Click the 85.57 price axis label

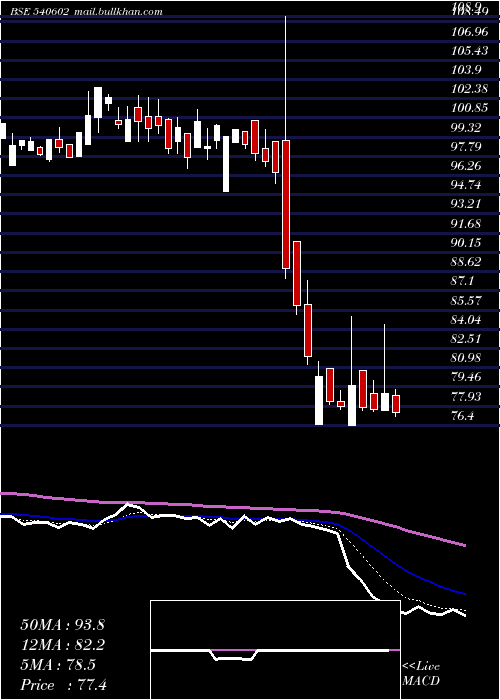[466, 300]
